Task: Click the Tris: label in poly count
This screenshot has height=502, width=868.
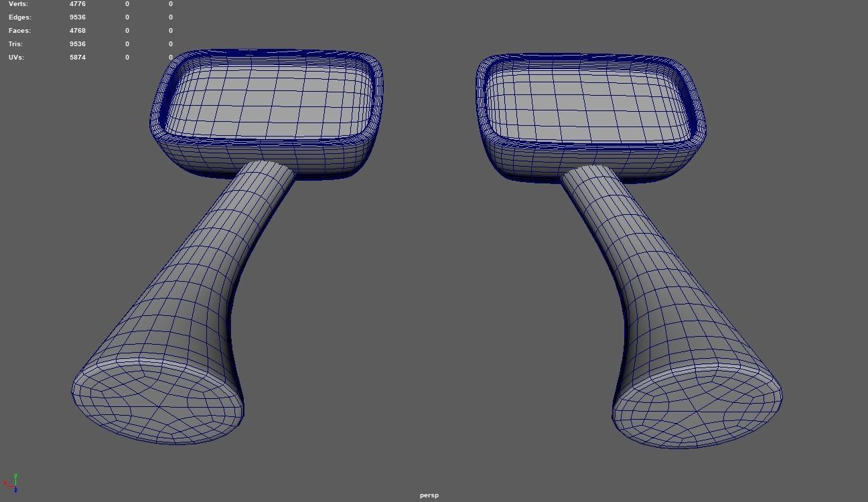Action: [17, 44]
